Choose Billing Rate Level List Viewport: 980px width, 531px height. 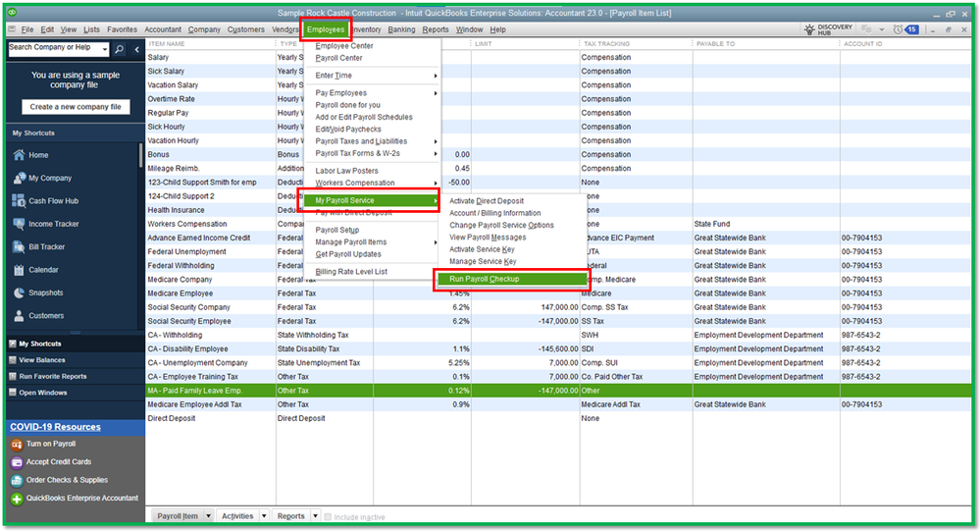[351, 272]
